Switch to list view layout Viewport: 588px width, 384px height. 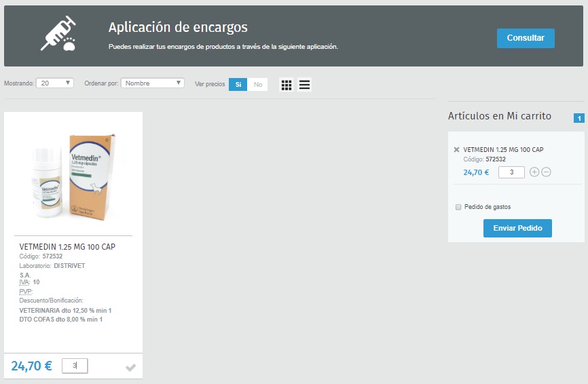tap(304, 85)
